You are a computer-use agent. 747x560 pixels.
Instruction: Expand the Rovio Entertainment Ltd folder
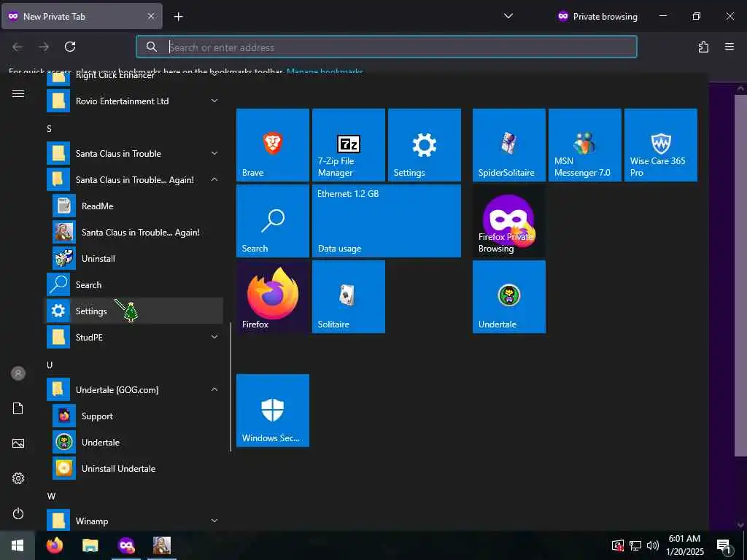[134, 101]
